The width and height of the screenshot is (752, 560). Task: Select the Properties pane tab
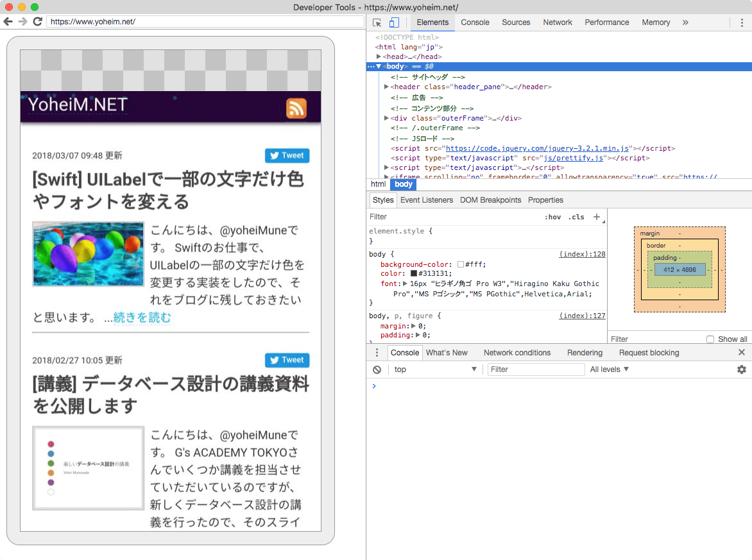(545, 200)
